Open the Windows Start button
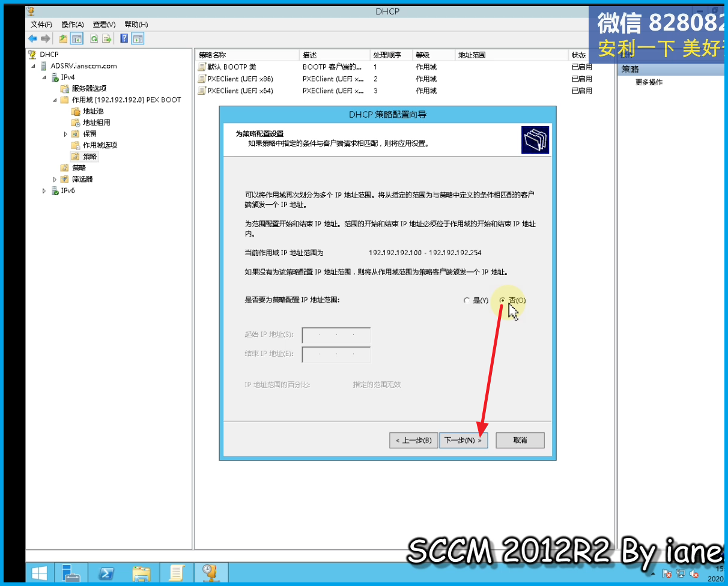 40,573
